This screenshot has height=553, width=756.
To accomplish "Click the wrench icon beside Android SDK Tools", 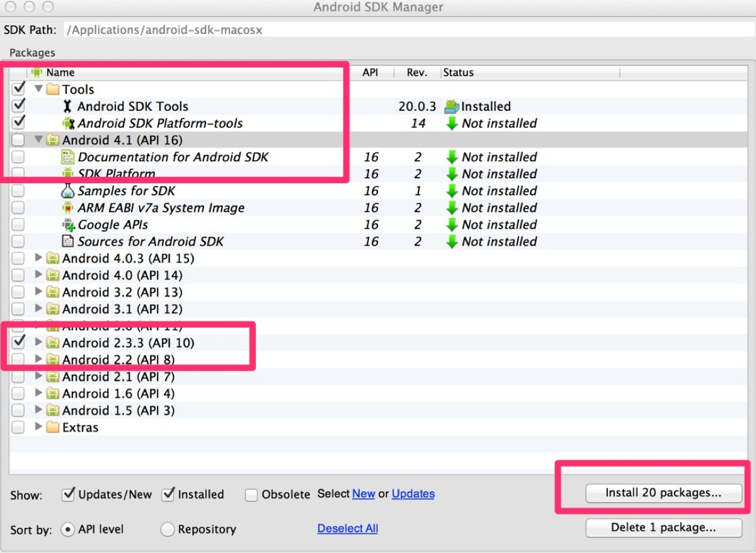I will 67,106.
